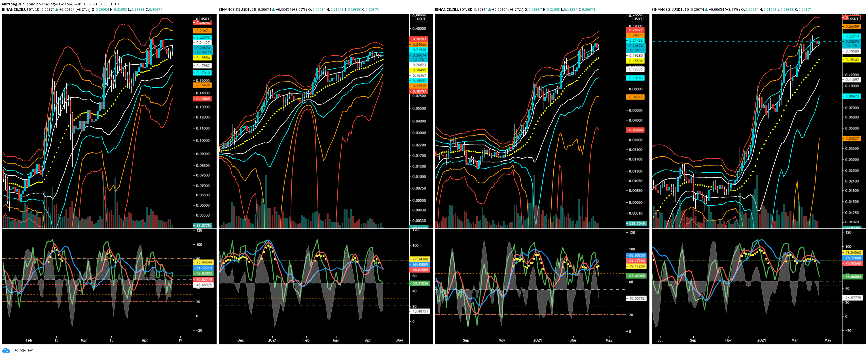The height and width of the screenshot is (356, 868).
Task: Click the 0.13865 red price label
Action: pyautogui.click(x=203, y=99)
